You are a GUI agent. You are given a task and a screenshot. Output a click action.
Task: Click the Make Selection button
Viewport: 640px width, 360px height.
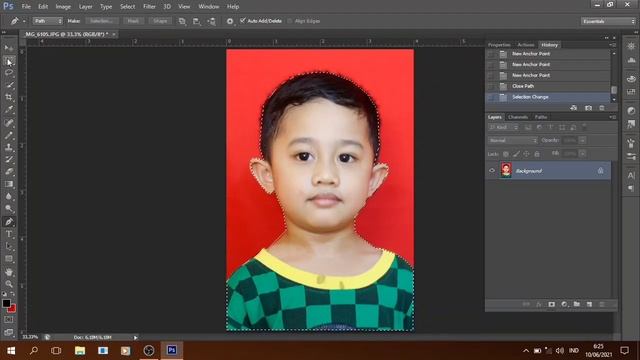click(x=102, y=21)
